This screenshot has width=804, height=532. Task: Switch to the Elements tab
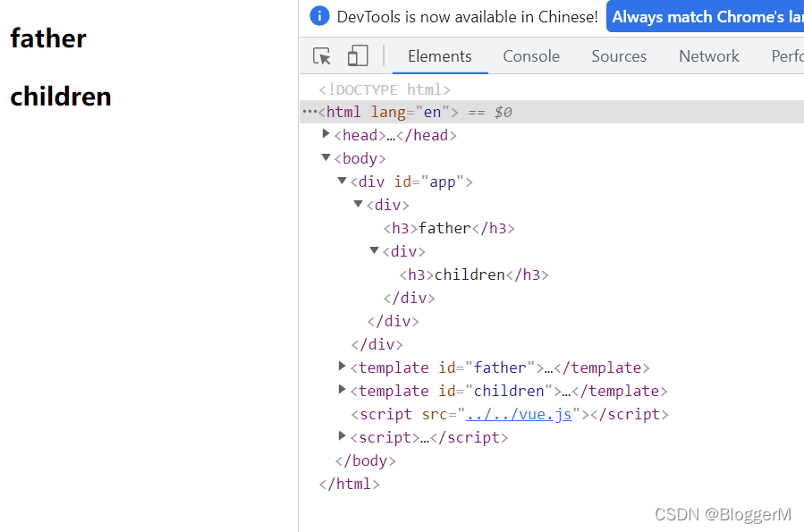click(439, 55)
